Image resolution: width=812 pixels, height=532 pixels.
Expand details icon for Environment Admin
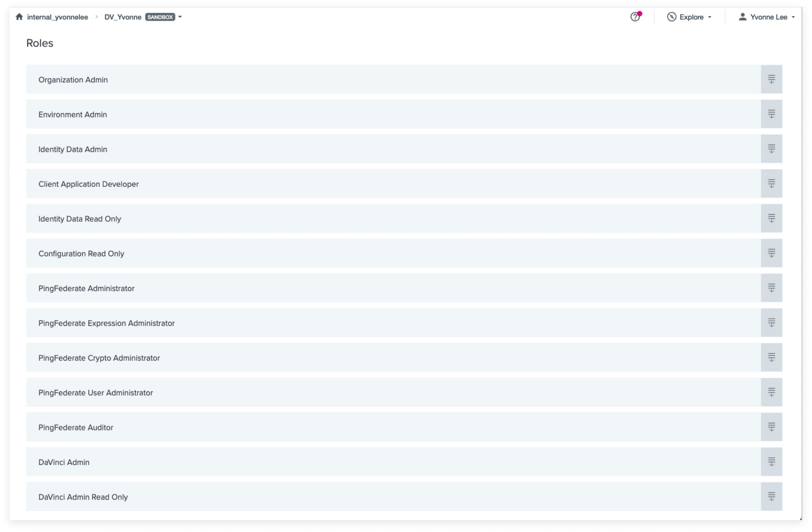coord(771,114)
